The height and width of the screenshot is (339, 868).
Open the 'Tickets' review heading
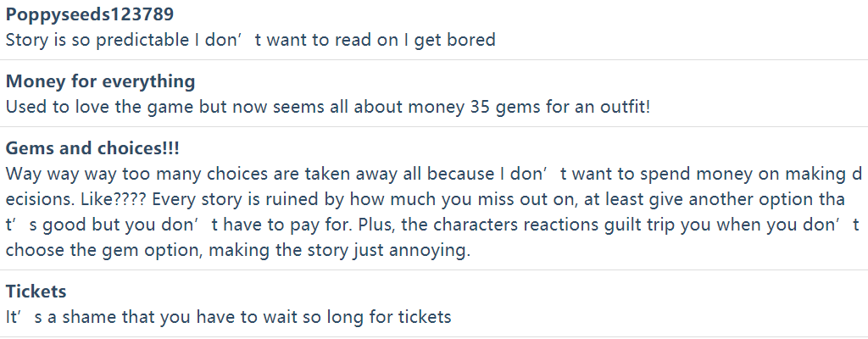(36, 292)
